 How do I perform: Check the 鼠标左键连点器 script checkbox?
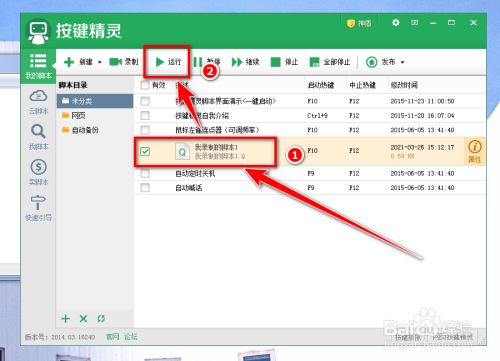(145, 130)
